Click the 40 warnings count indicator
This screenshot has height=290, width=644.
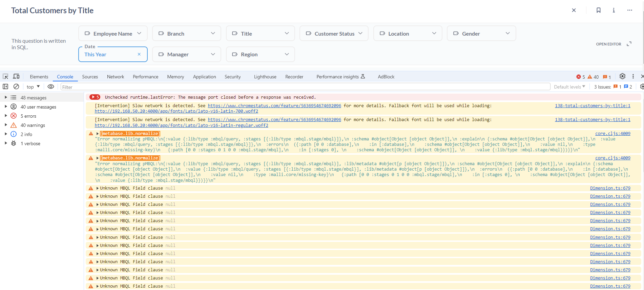pos(593,77)
